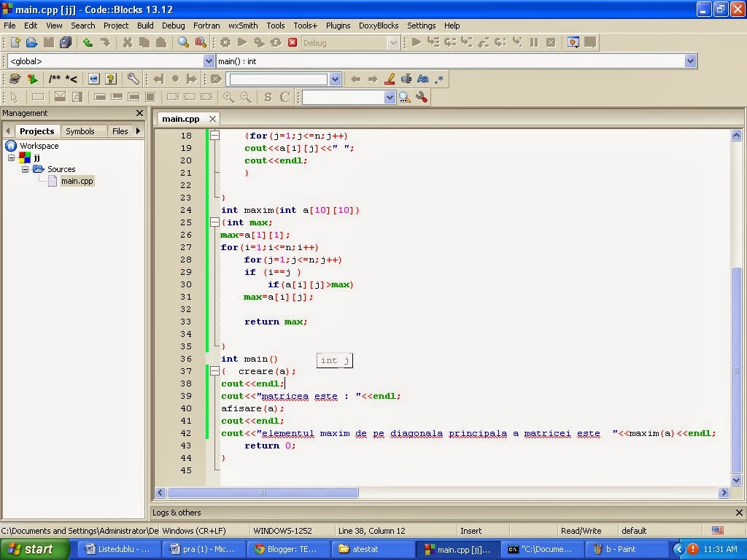747x560 pixels.
Task: Switch to Blogger Chrome taskbar button
Action: click(x=288, y=549)
